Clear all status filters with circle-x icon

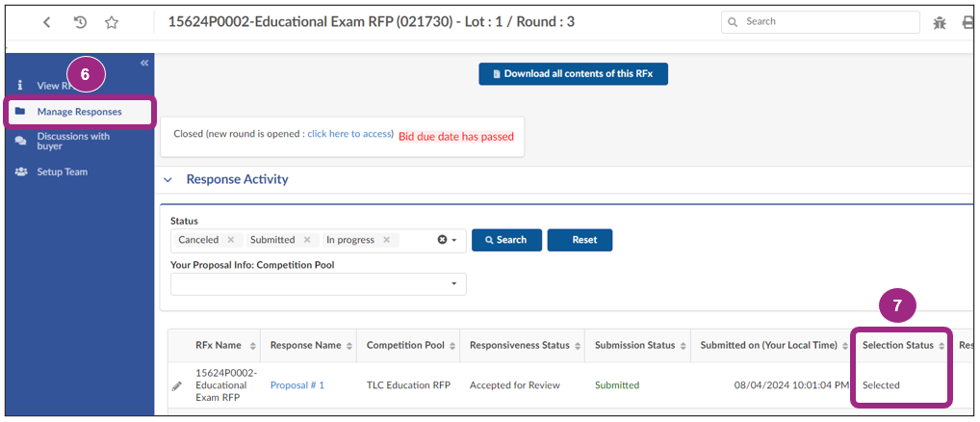pyautogui.click(x=443, y=240)
